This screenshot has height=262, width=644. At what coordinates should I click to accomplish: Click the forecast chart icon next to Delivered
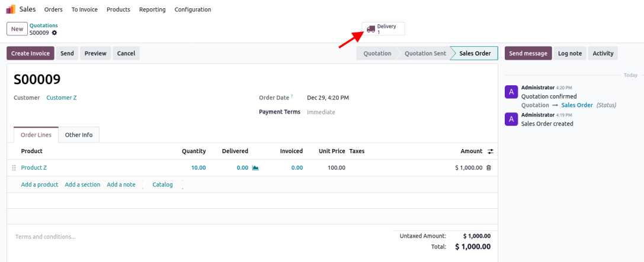255,168
